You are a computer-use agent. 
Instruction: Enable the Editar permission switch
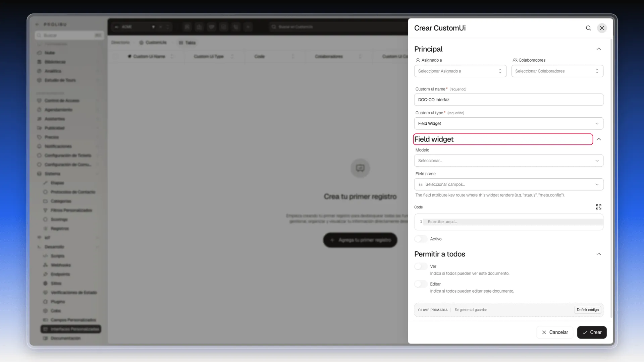click(x=421, y=284)
